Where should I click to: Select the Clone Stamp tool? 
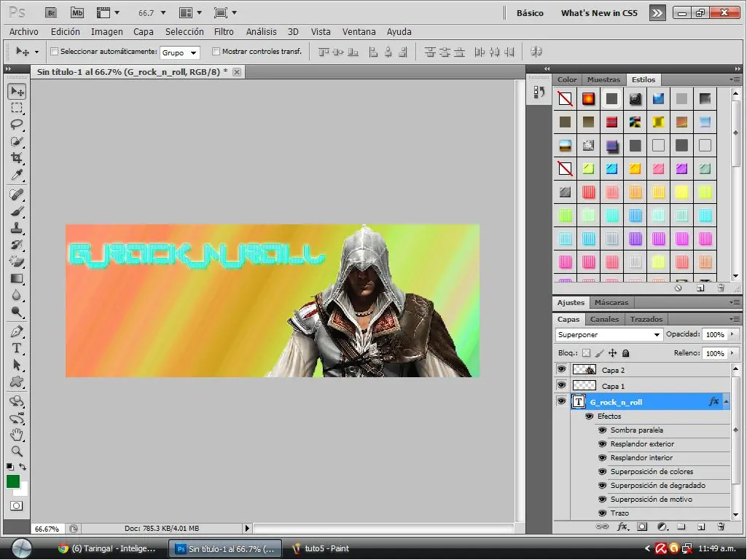coord(17,228)
